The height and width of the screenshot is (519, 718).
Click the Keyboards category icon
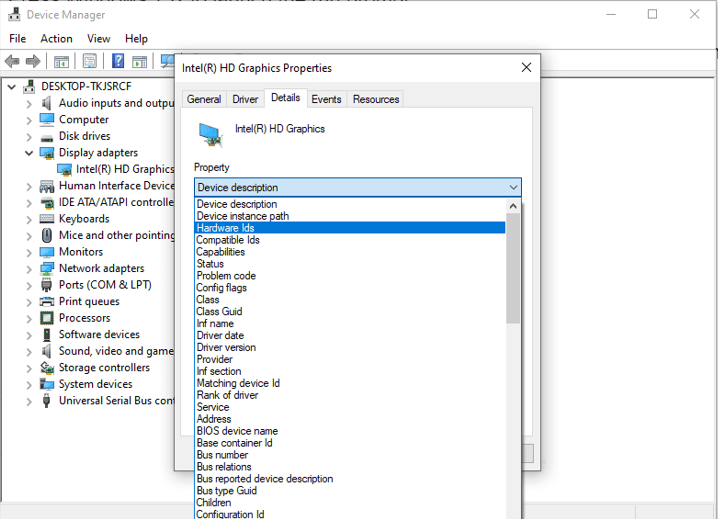click(47, 219)
